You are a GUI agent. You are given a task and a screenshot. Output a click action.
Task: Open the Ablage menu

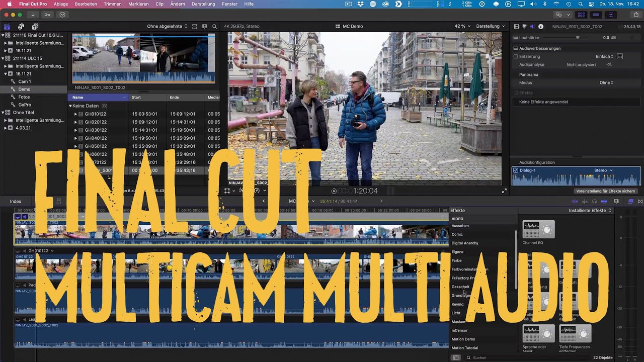click(61, 4)
